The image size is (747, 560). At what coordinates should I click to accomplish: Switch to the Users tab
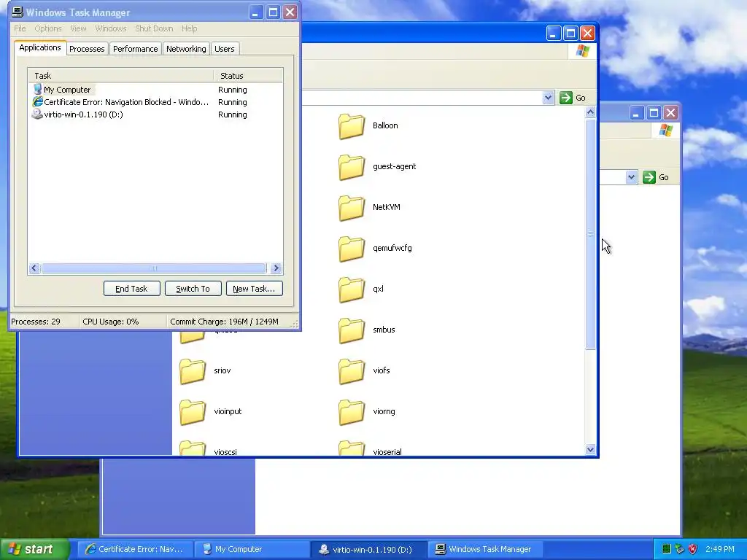pos(225,49)
